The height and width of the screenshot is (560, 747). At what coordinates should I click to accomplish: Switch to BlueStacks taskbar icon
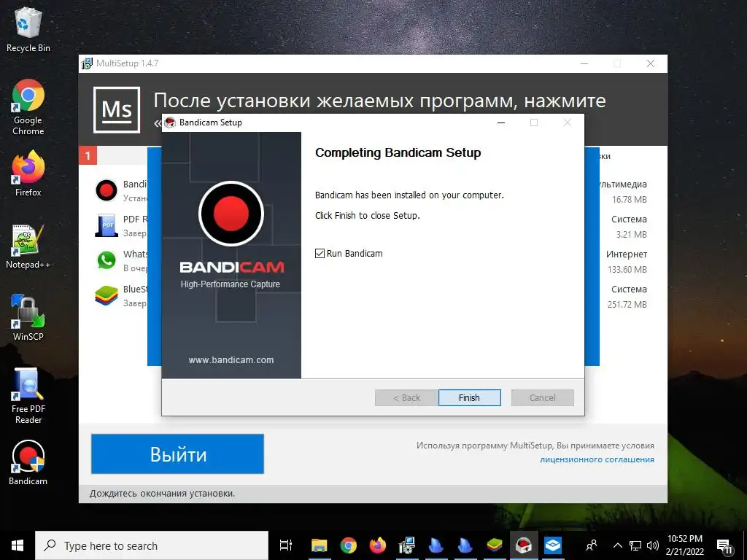(494, 545)
